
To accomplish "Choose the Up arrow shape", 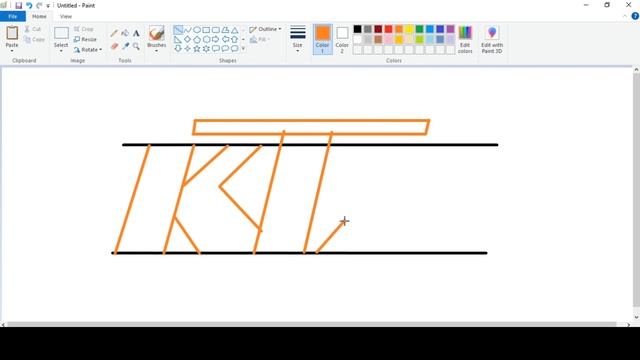I will [x=235, y=40].
